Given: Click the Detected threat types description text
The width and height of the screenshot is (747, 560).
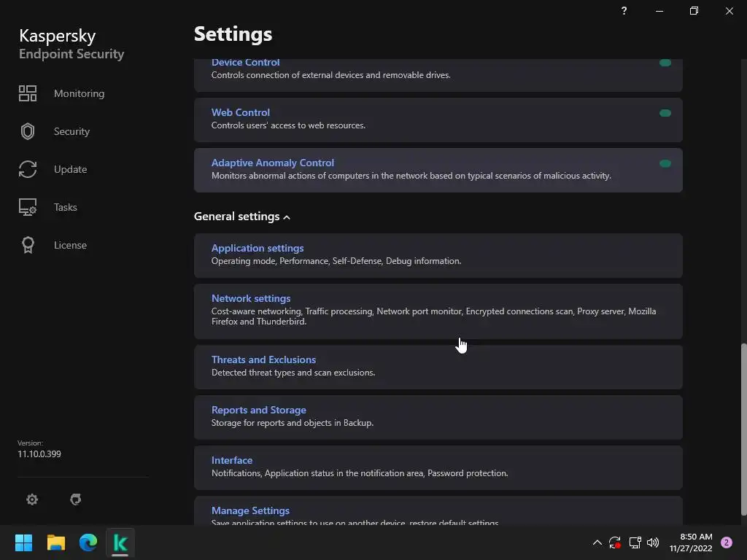Looking at the screenshot, I should click(293, 373).
